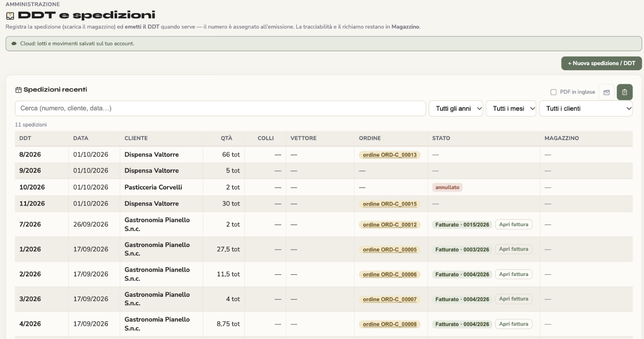Click Apri fattura in the 1/2026 row
This screenshot has height=339, width=644.
click(514, 249)
